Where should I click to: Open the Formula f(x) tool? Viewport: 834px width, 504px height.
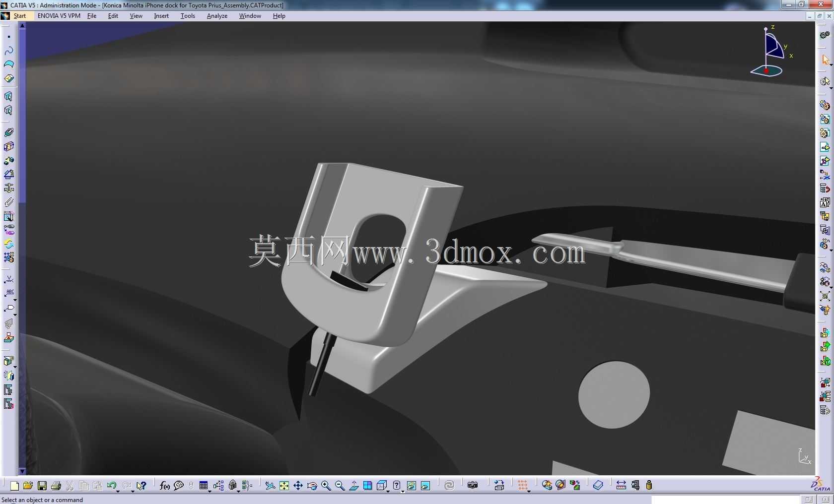click(165, 486)
